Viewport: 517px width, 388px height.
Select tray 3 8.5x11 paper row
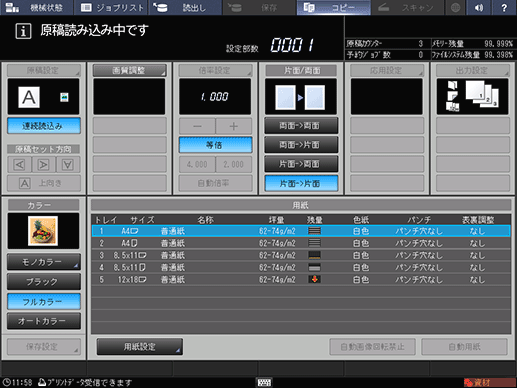click(x=301, y=255)
